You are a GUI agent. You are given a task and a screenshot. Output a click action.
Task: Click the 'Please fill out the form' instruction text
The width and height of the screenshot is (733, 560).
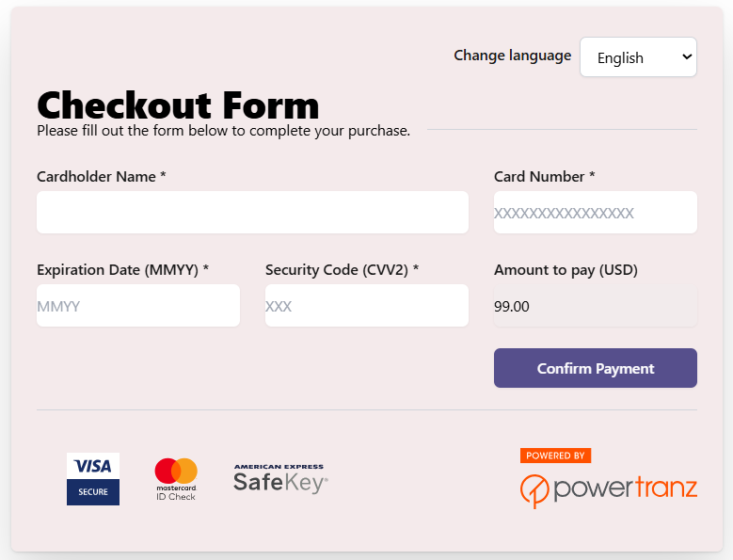223,131
